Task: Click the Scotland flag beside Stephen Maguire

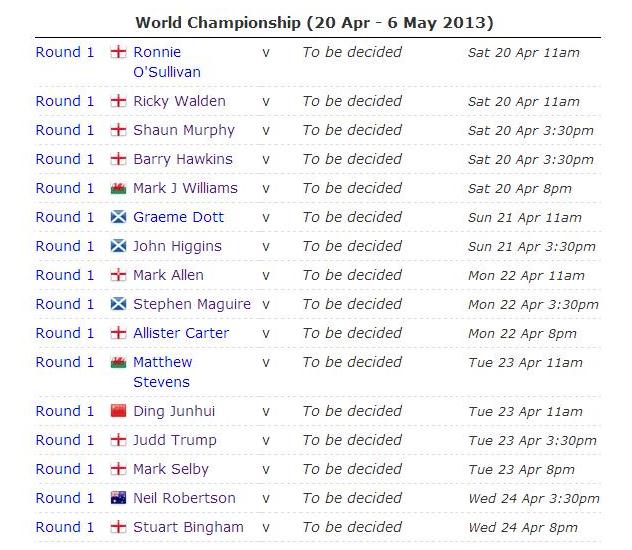Action: (119, 304)
